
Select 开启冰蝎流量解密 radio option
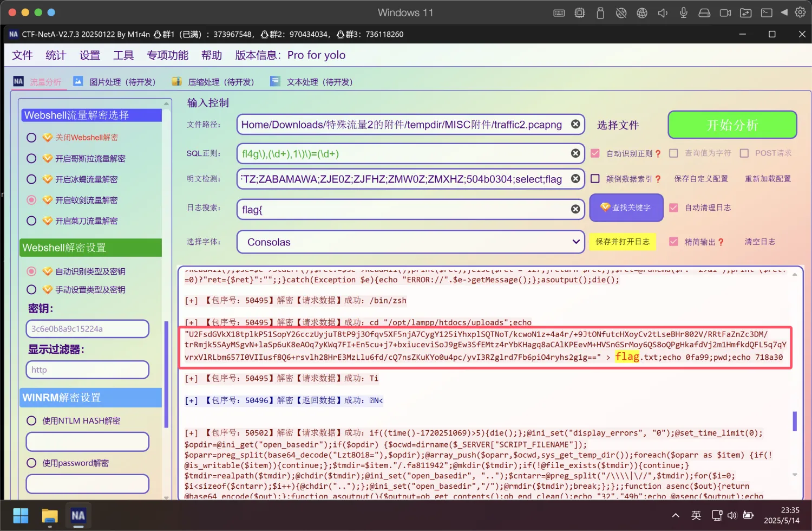point(31,179)
